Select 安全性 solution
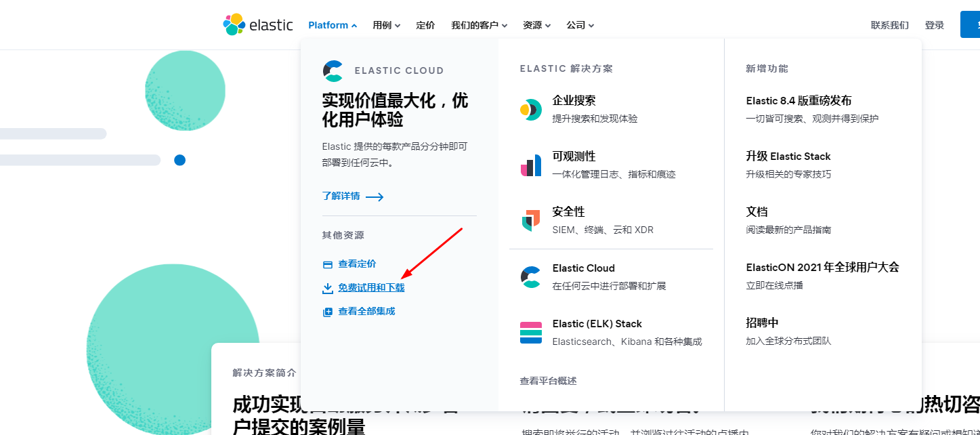980x435 pixels. [569, 212]
